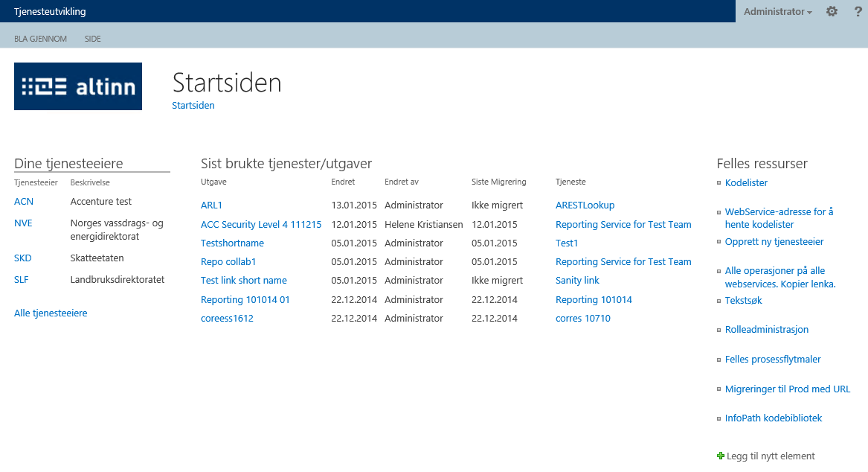Open the coreess1612 edition
Screen dimensions: 868x472
point(227,319)
